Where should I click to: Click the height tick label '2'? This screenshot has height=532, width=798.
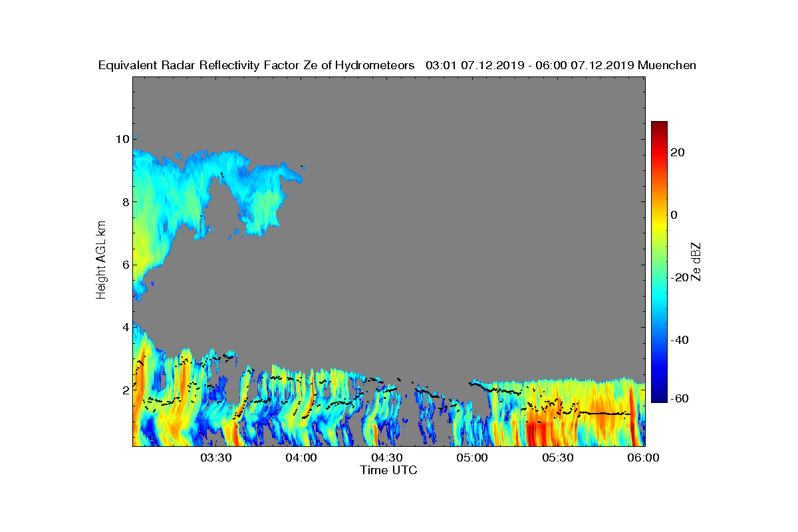(x=125, y=390)
